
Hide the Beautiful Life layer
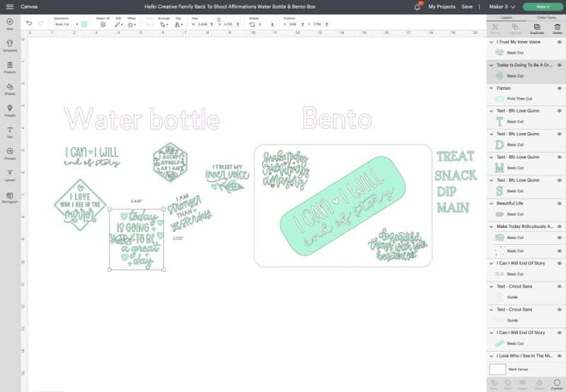click(x=559, y=203)
